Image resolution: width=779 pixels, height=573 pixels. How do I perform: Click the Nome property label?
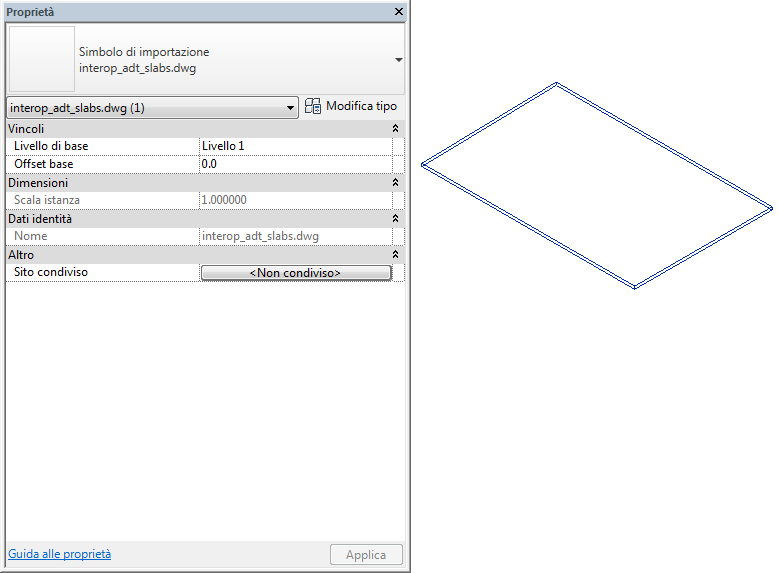(31, 236)
